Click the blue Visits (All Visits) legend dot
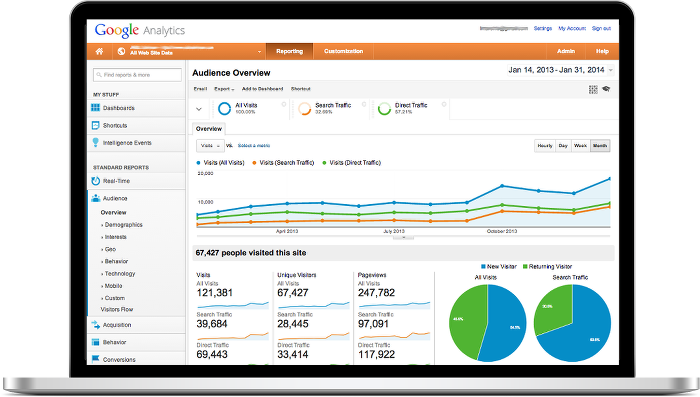 point(199,163)
